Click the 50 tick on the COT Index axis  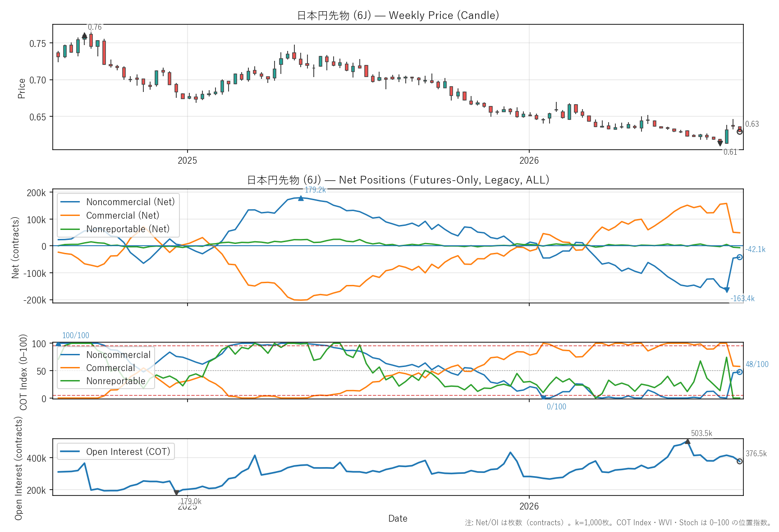tap(41, 371)
